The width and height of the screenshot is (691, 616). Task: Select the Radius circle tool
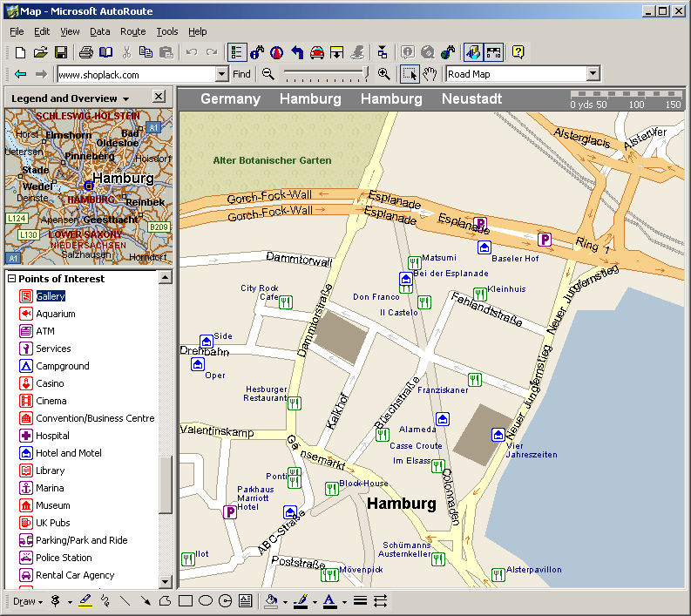[225, 601]
